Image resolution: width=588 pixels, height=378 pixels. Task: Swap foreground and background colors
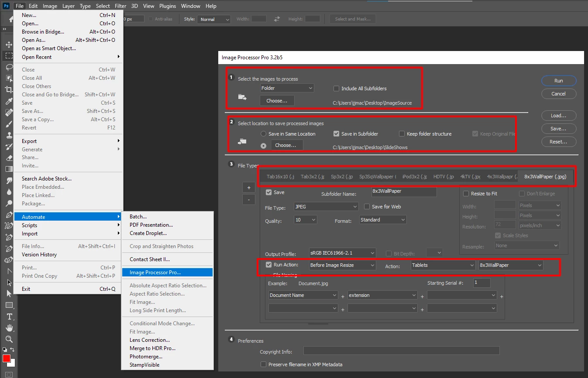[x=12, y=350]
